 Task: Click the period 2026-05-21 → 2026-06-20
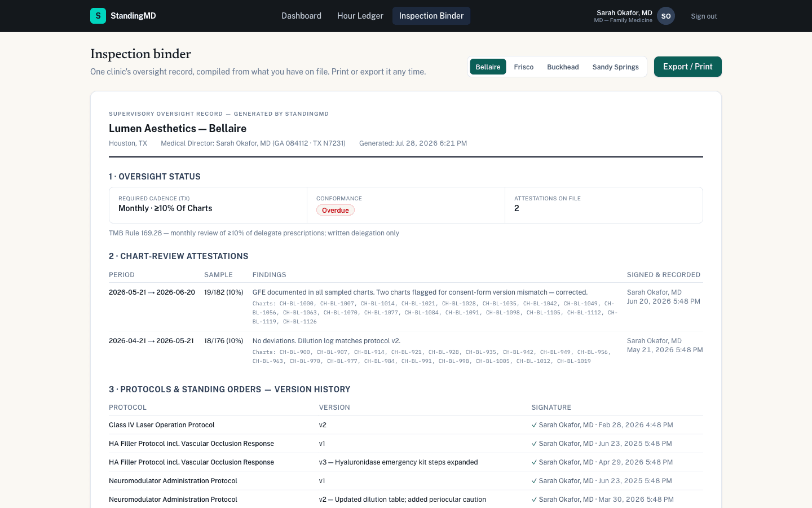(x=152, y=292)
